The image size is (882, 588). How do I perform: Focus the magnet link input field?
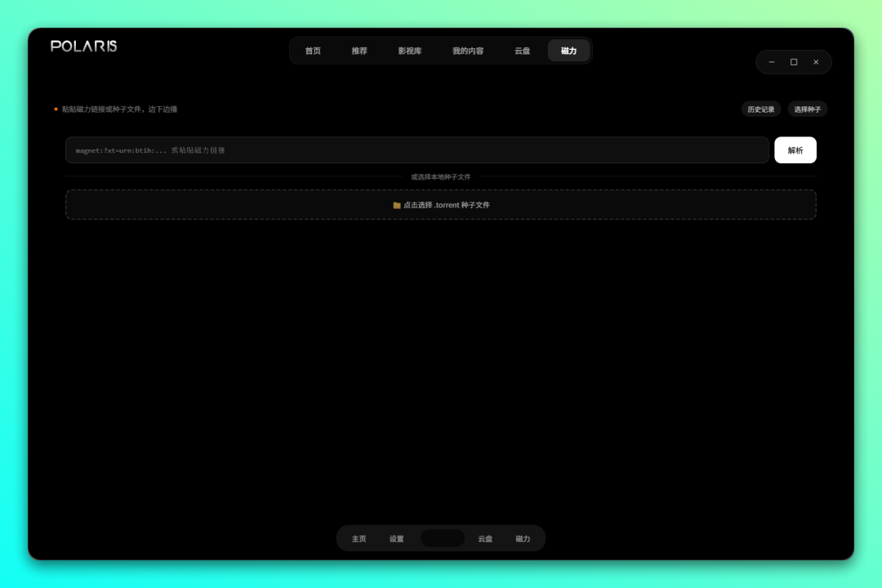click(x=416, y=150)
